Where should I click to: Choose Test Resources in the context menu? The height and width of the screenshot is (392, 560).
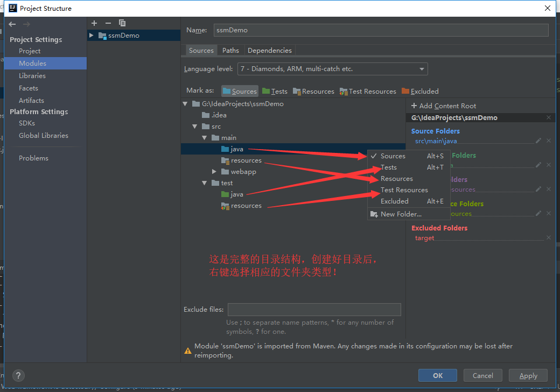pyautogui.click(x=409, y=190)
